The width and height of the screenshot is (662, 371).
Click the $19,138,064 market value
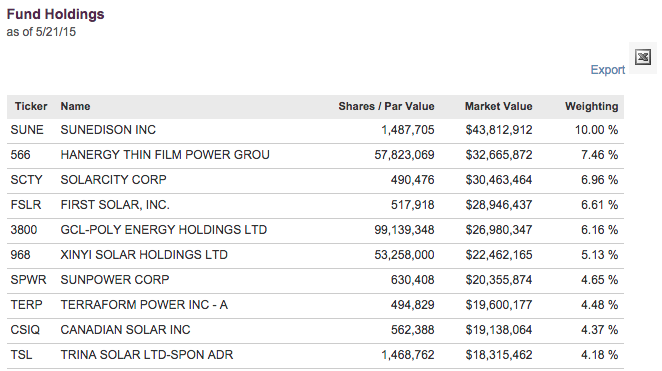pos(499,329)
